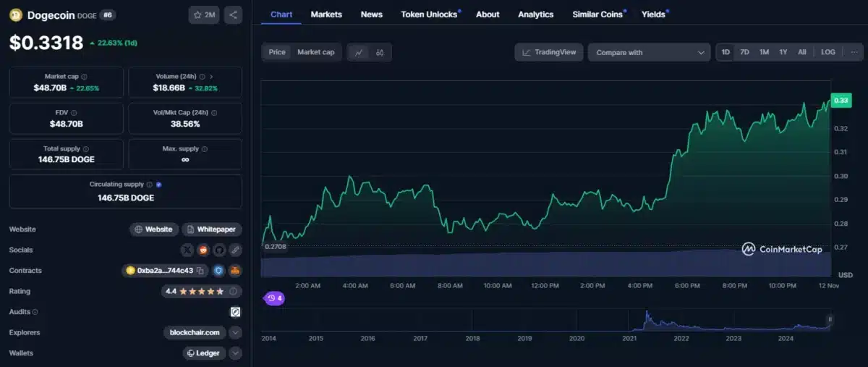Image resolution: width=868 pixels, height=367 pixels.
Task: Copy the 0xba2a...744c43 contract address
Action: pyautogui.click(x=200, y=271)
